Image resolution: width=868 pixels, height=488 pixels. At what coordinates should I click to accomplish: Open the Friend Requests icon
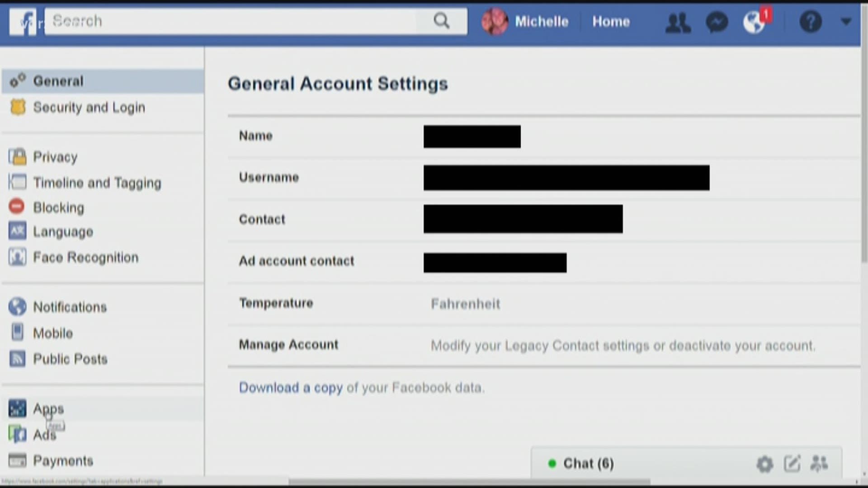pyautogui.click(x=678, y=22)
